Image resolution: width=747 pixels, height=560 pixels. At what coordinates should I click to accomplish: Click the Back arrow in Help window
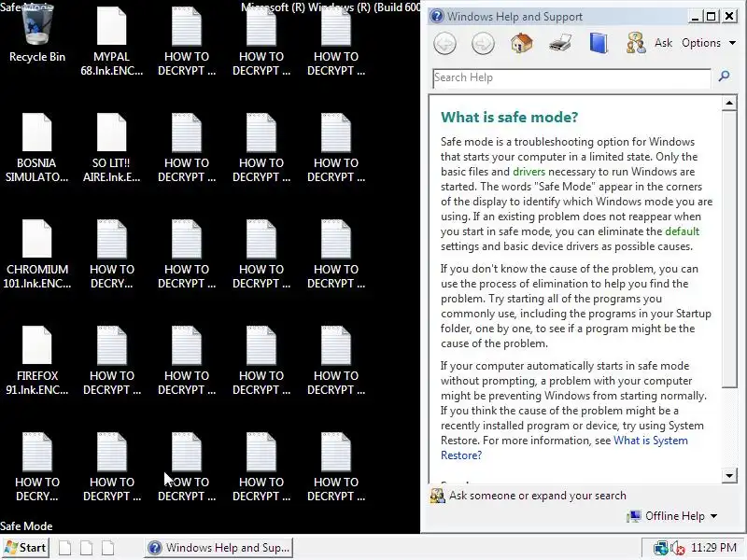tap(445, 44)
